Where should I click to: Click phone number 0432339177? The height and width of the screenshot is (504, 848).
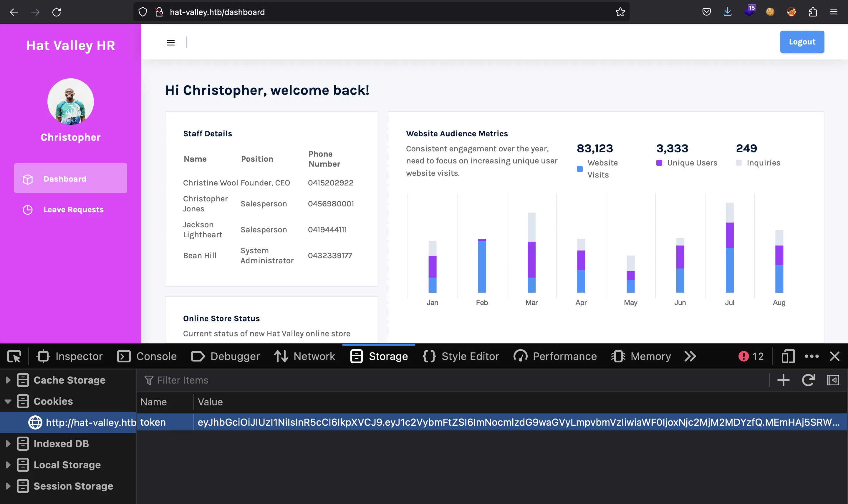pos(330,256)
